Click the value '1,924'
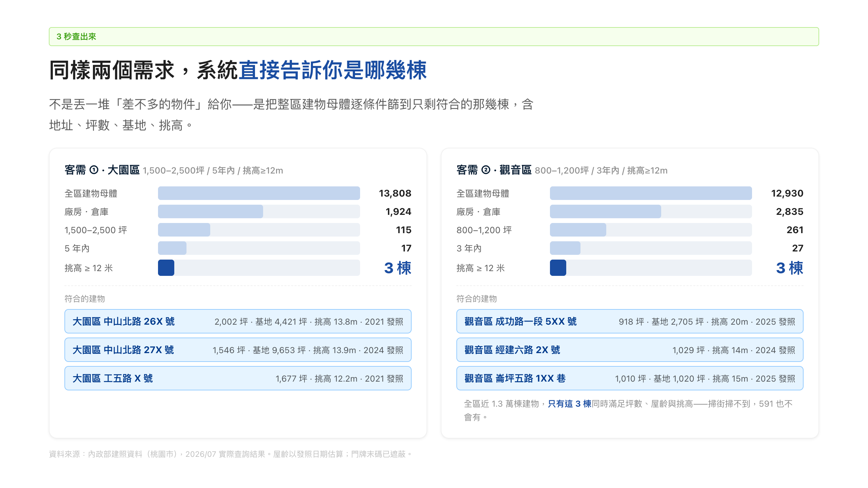This screenshot has width=868, height=488. tap(398, 211)
